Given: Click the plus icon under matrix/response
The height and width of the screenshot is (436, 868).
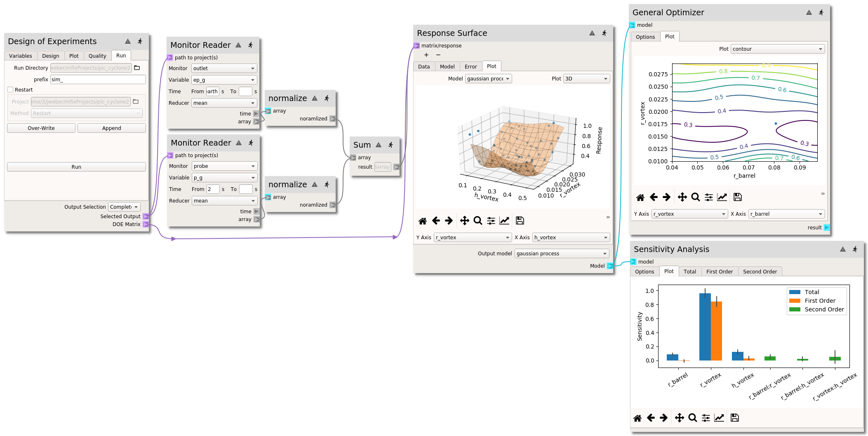Looking at the screenshot, I should pyautogui.click(x=426, y=55).
